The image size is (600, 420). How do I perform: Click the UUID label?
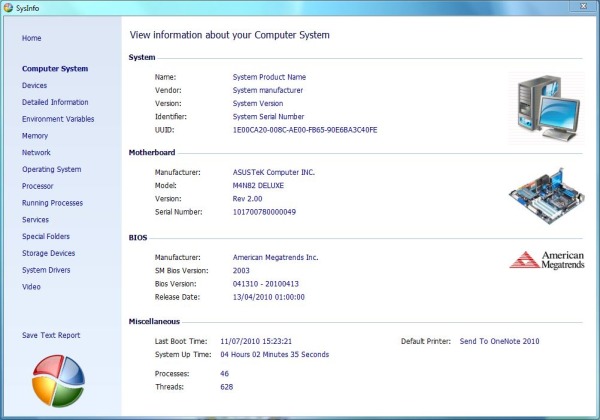point(165,130)
